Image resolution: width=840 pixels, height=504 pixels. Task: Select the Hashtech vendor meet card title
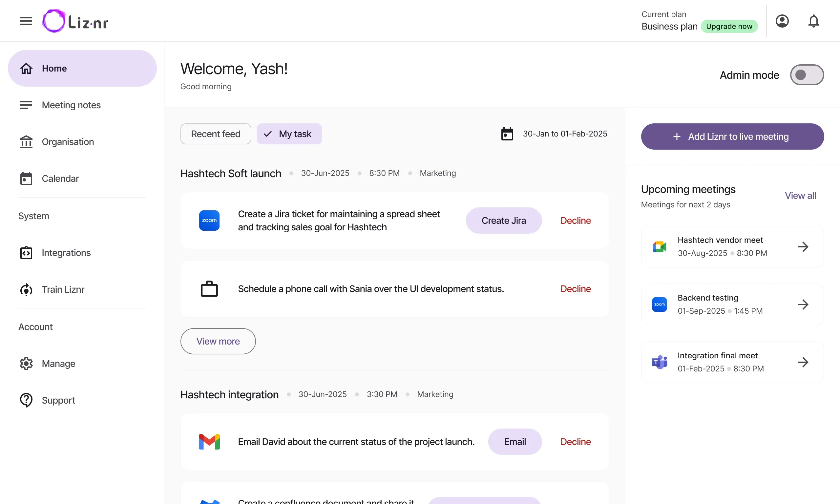pyautogui.click(x=720, y=240)
